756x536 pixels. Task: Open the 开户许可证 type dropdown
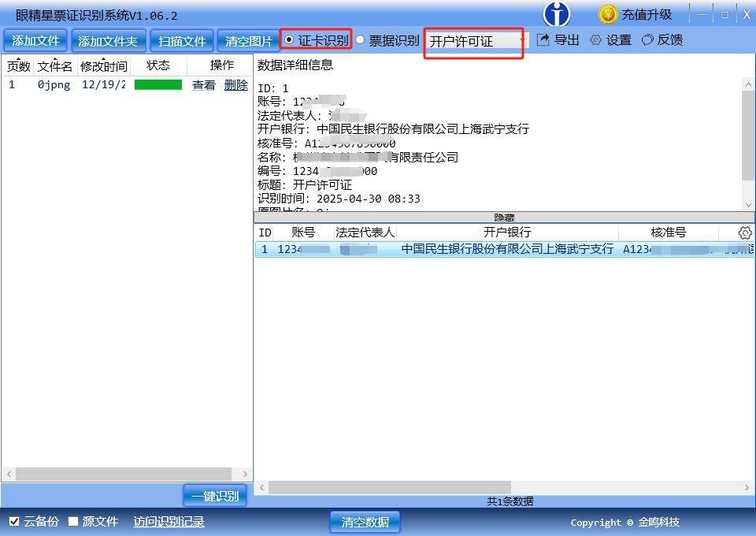click(476, 42)
